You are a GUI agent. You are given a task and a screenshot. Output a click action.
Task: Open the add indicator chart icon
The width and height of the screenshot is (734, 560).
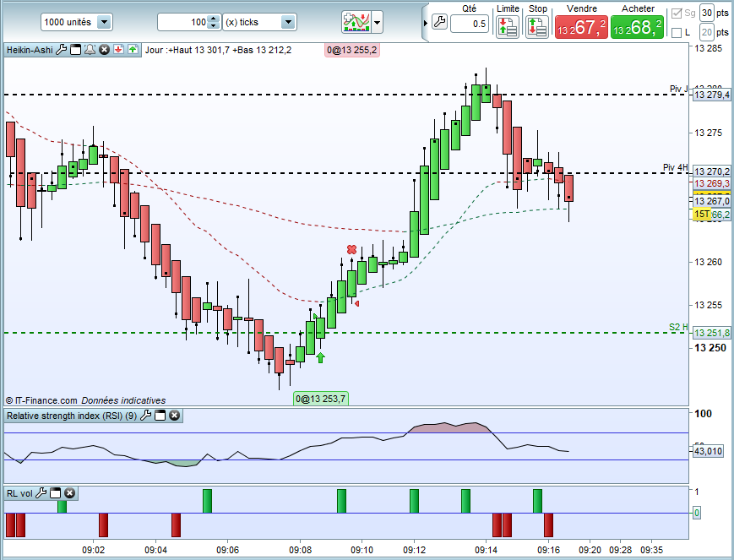pos(356,22)
